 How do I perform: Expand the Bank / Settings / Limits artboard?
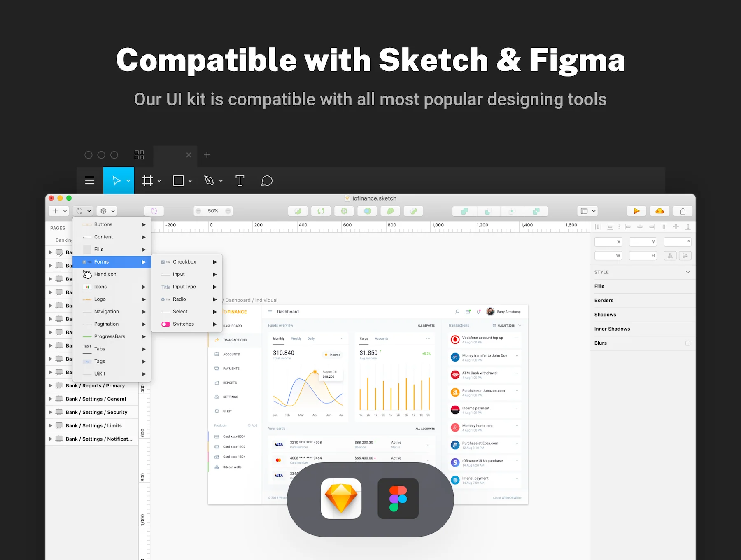click(x=51, y=426)
